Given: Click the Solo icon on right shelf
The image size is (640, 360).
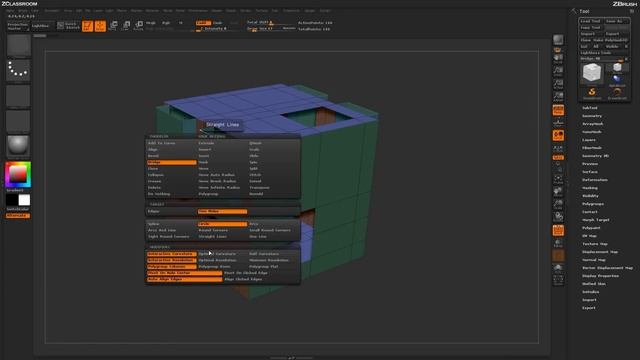Looking at the screenshot, I should (x=558, y=268).
